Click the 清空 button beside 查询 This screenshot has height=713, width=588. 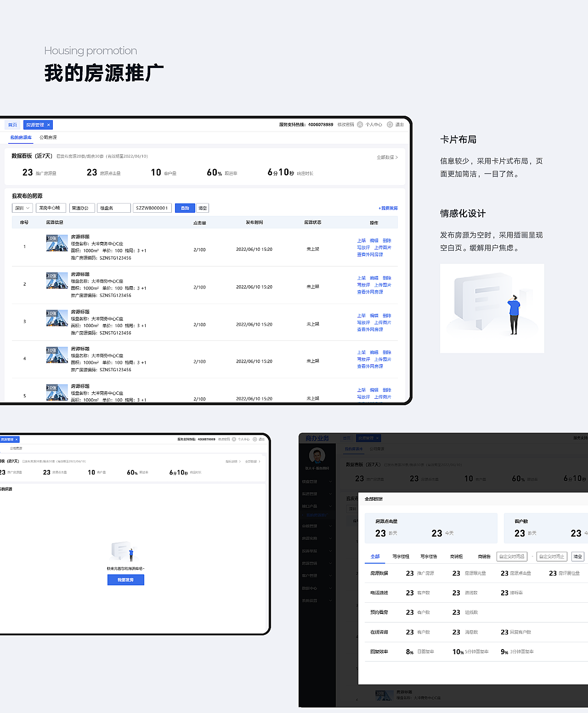point(203,208)
